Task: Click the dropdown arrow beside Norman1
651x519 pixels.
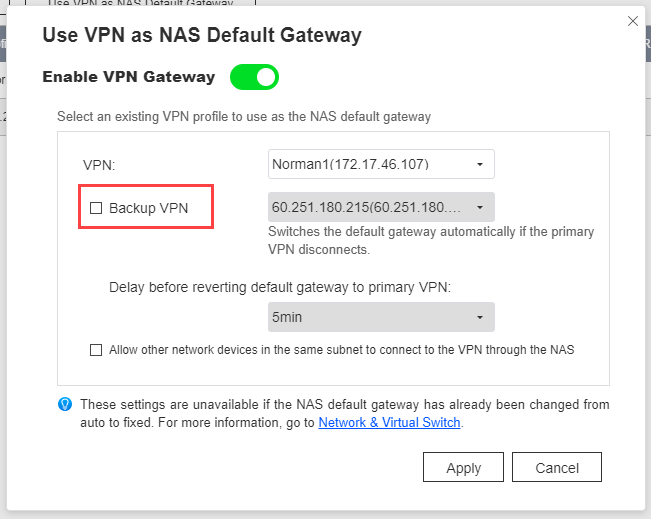Action: tap(480, 164)
